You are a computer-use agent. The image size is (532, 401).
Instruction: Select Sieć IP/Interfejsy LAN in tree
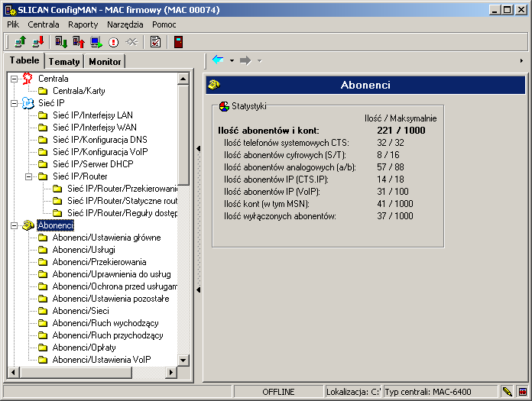[x=92, y=115]
